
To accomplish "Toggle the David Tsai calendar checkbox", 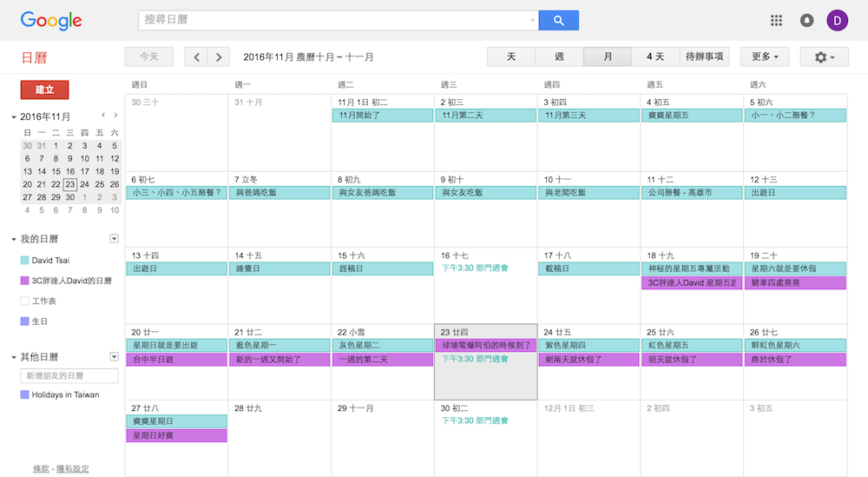I will click(25, 261).
